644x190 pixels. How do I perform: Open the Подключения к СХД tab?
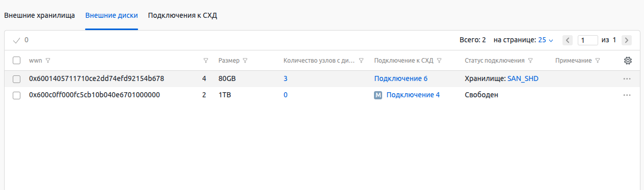tap(182, 15)
